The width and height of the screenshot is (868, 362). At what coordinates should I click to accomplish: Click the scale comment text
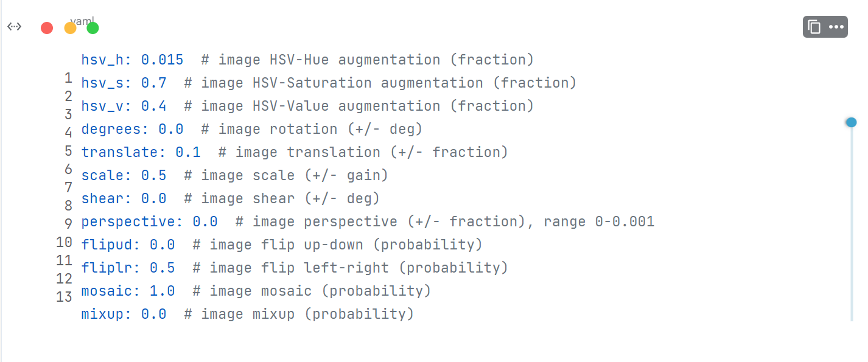tap(286, 175)
